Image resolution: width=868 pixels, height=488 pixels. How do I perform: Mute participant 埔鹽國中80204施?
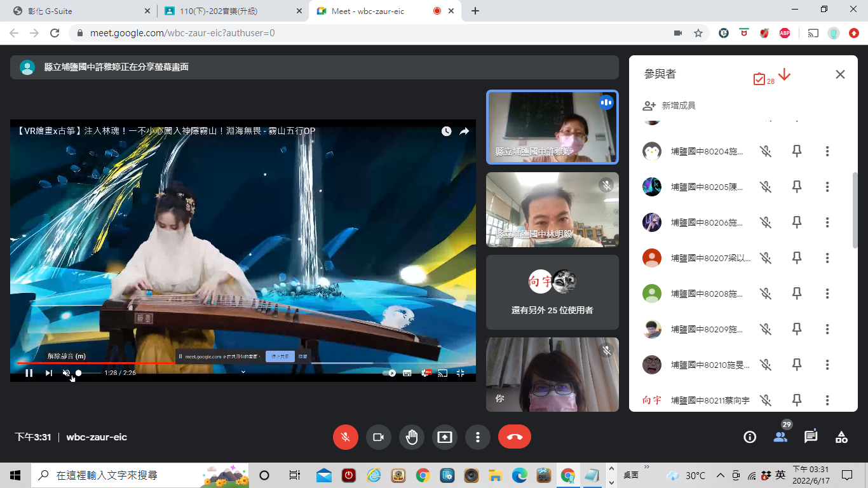click(766, 151)
